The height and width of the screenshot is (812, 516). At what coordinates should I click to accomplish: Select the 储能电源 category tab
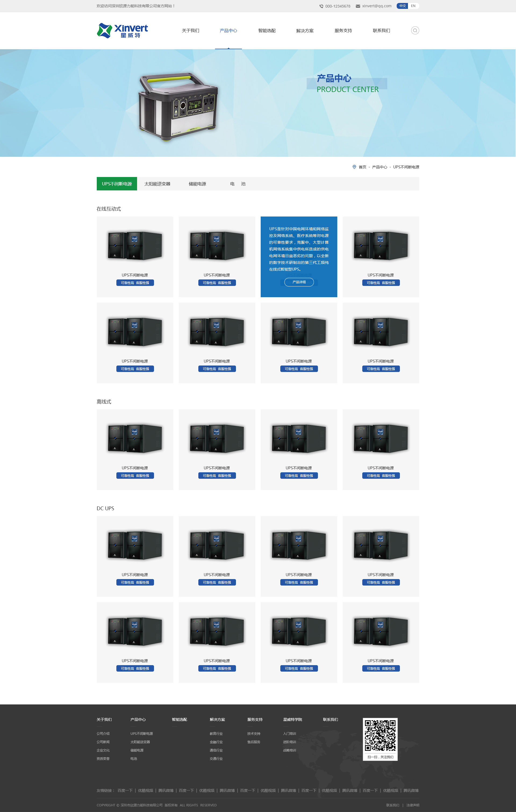click(x=197, y=184)
